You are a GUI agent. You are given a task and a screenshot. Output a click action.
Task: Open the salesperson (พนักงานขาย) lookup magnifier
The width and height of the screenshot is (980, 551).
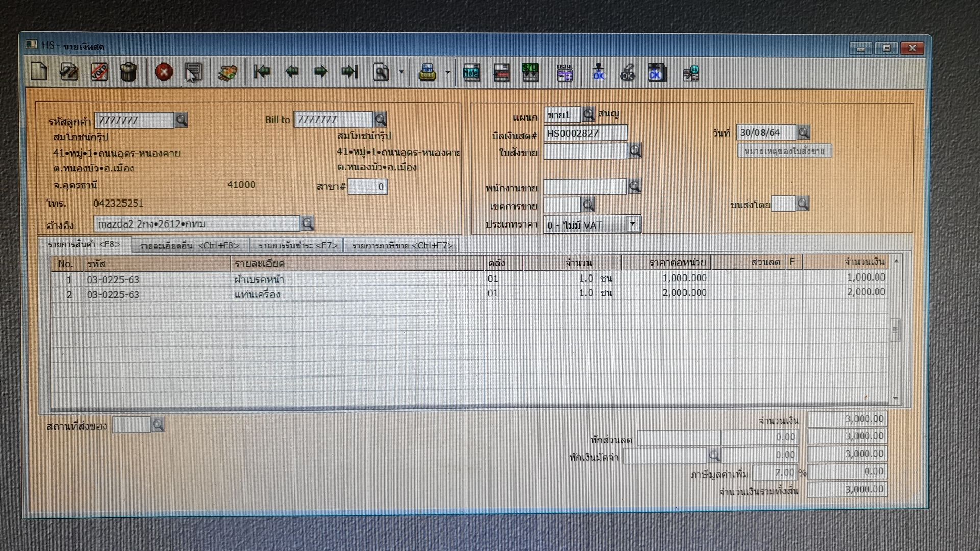point(634,187)
